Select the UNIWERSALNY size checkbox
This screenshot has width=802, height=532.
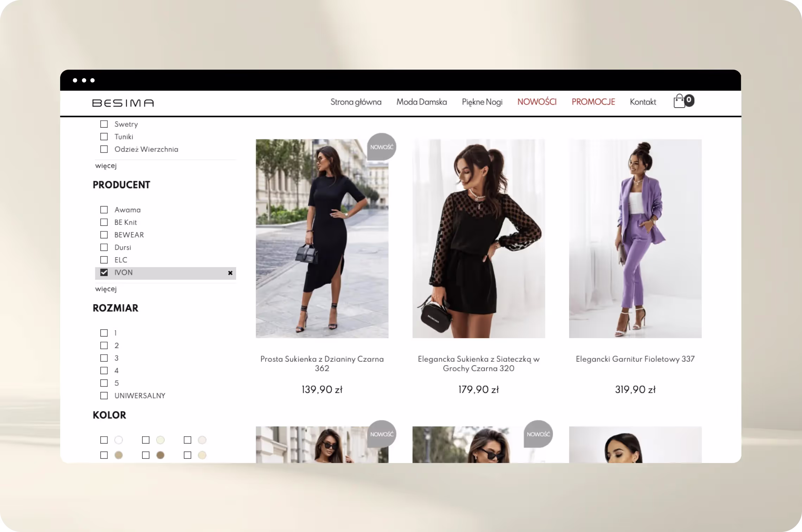click(104, 395)
